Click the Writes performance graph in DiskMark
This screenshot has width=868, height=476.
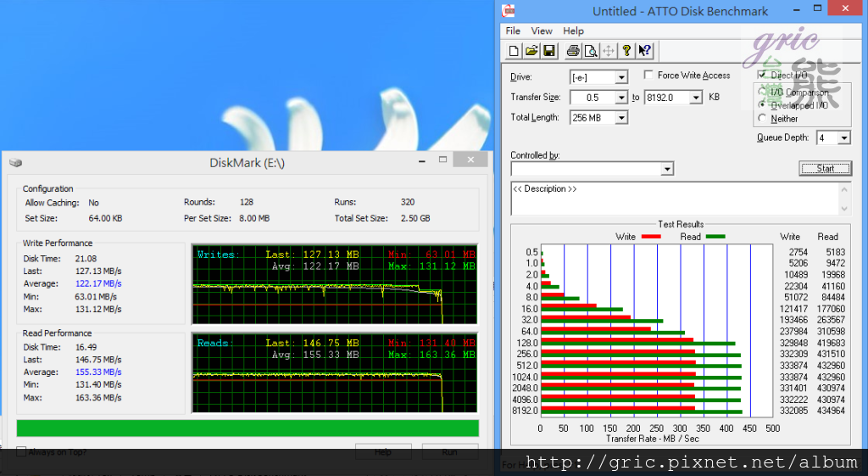click(x=334, y=283)
